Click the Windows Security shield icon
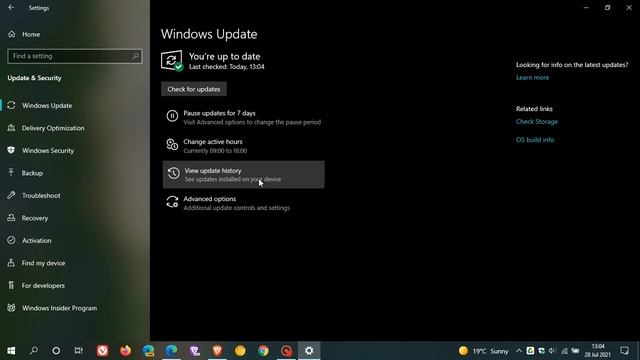640x360 pixels. tap(11, 150)
